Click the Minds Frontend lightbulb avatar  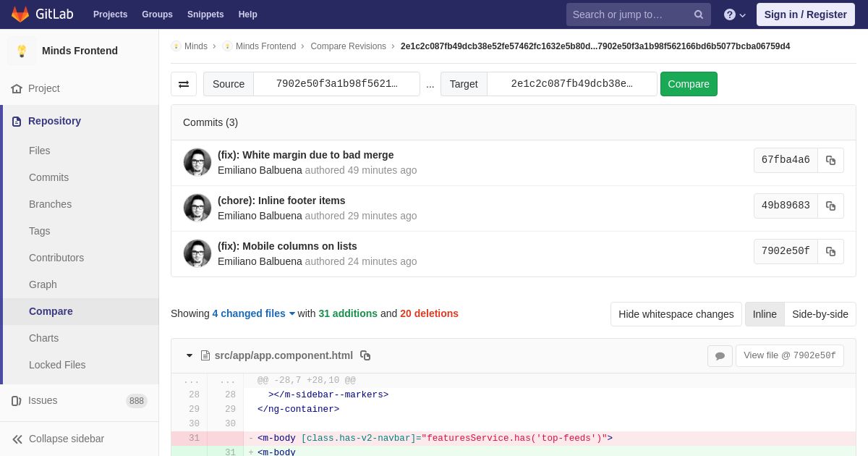click(x=22, y=51)
